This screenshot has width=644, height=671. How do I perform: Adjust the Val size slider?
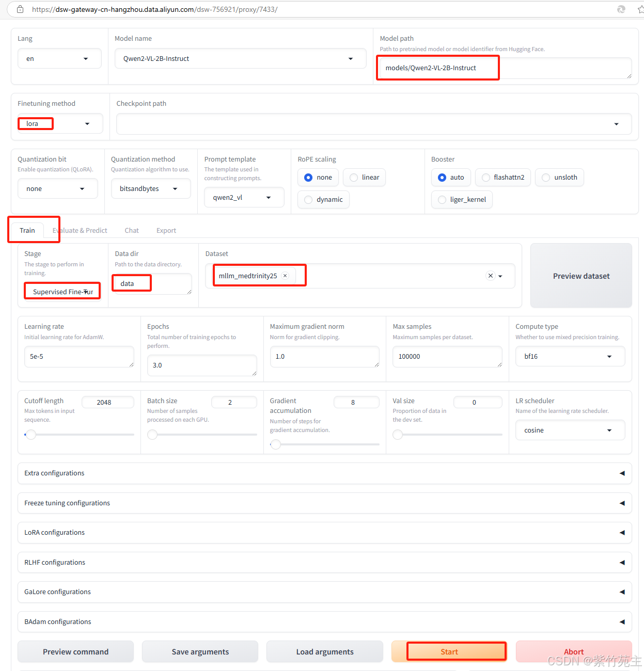pos(447,435)
